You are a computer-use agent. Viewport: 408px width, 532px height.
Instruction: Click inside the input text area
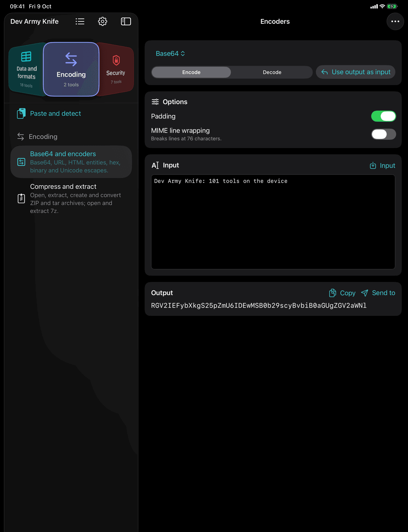[x=273, y=222]
